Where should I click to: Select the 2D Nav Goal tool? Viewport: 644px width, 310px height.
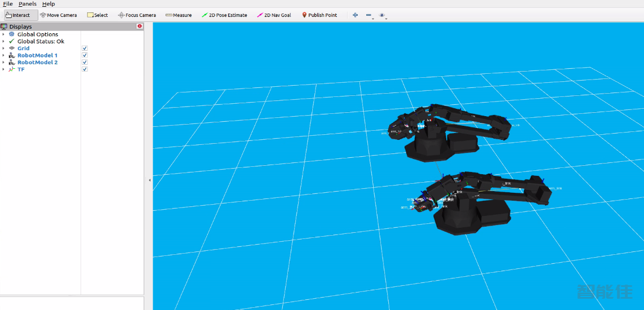click(274, 15)
